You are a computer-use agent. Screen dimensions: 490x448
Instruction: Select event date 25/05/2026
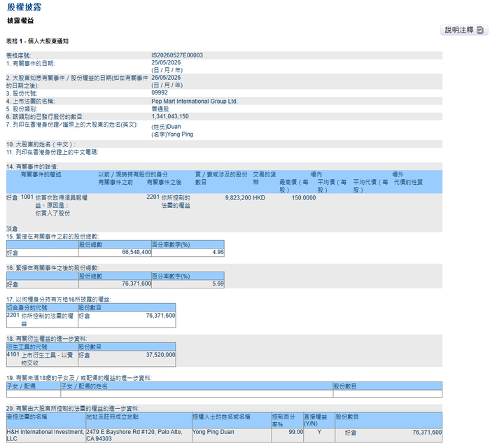pos(166,62)
